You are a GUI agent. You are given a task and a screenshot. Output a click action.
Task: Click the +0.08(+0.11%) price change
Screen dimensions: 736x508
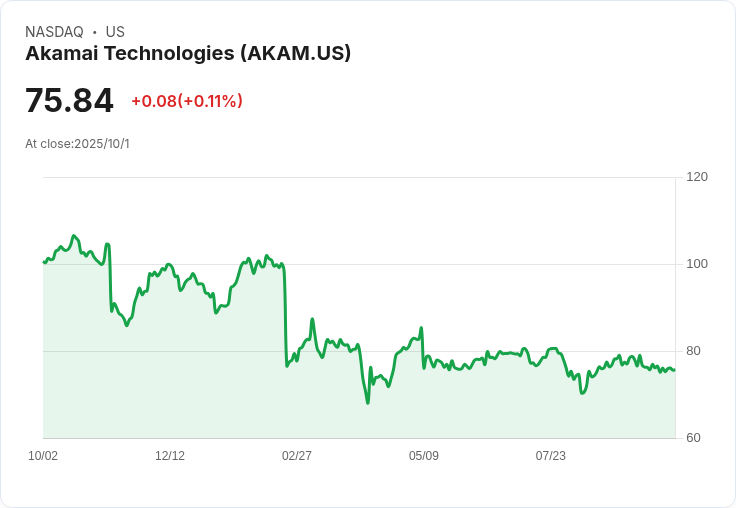[x=187, y=101]
